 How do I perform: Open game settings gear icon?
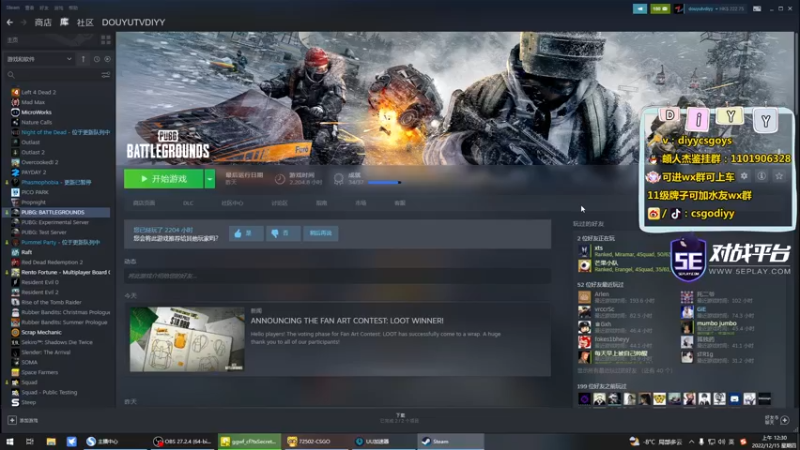744,176
